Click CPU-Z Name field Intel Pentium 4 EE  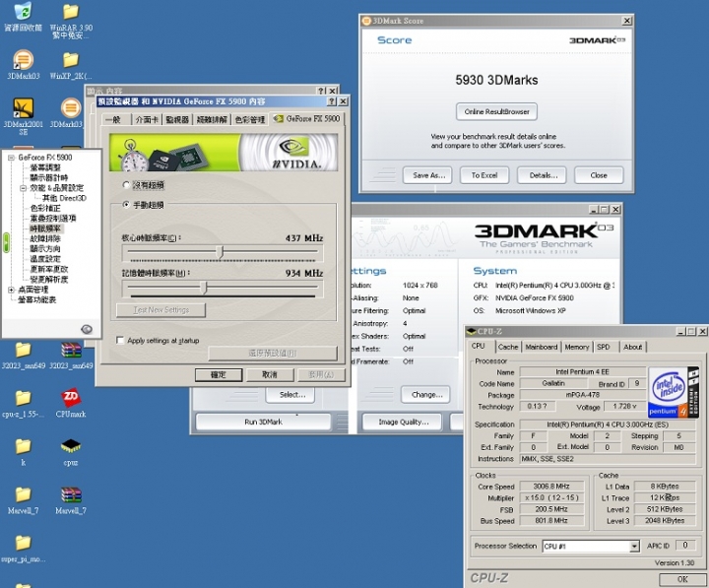tap(582, 371)
